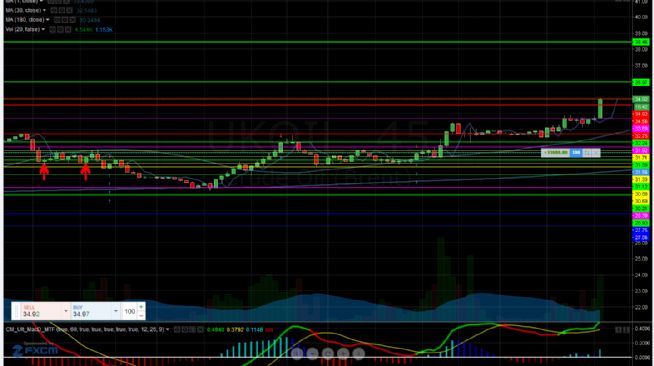Select the MA (180, close) indicator title

25,20
